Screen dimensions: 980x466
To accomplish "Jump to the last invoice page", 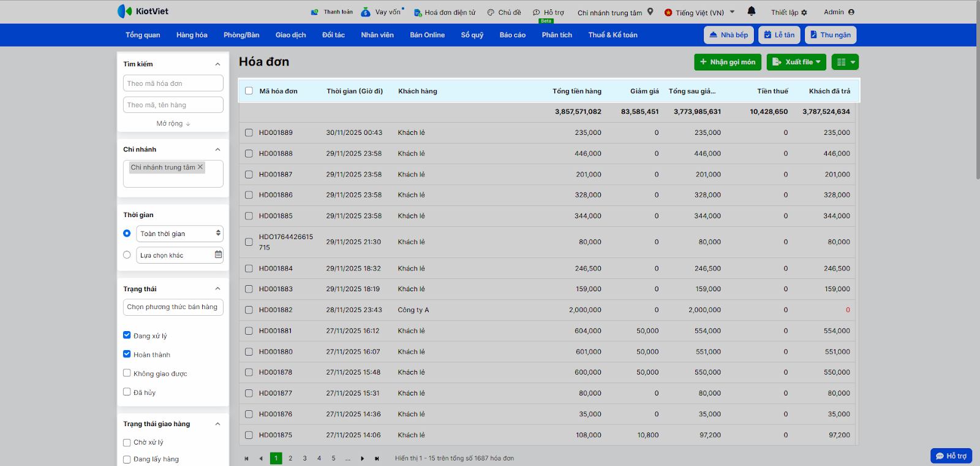I will (x=377, y=459).
